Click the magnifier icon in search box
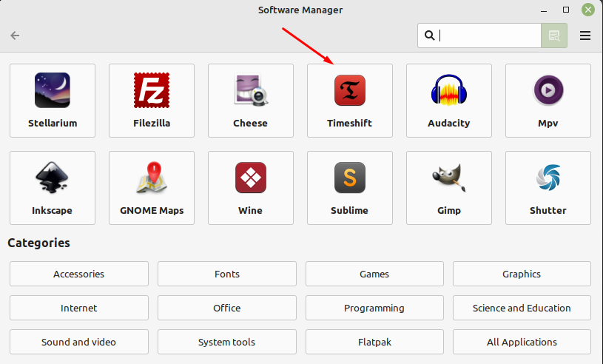Screen dimensions: 603x364 click(430, 36)
